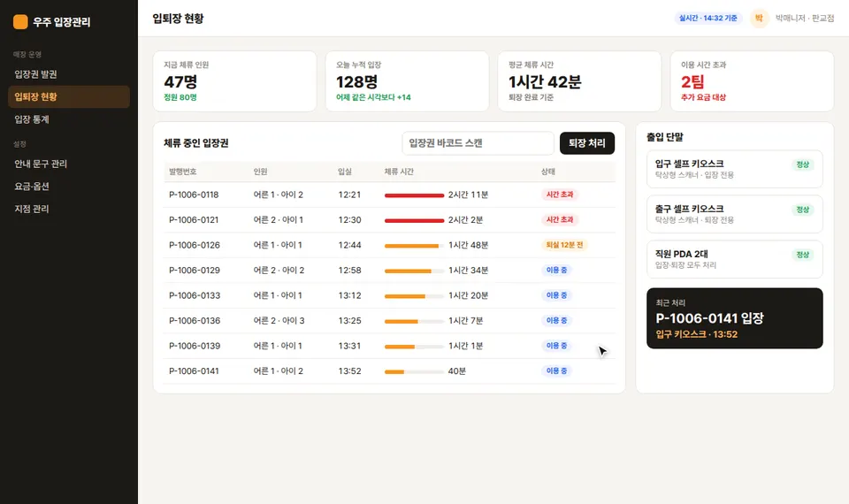Open the 박 user avatar
The height and width of the screenshot is (504, 849).
[759, 19]
